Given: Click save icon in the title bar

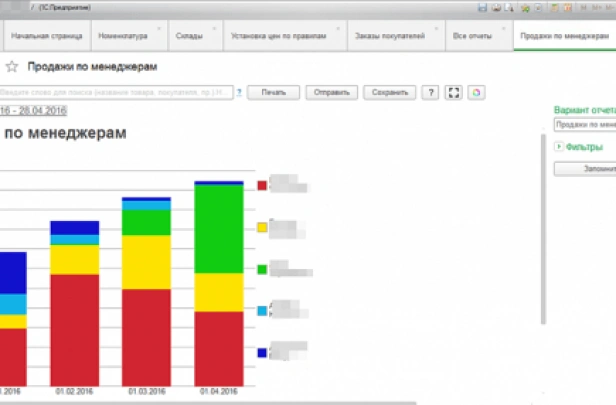Looking at the screenshot, I should click(483, 7).
